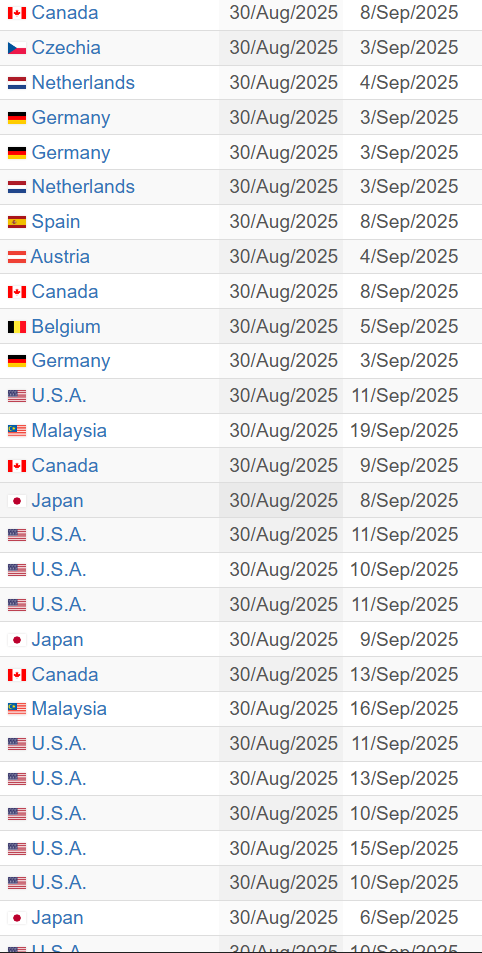Click Japan flag in 6/Sep/2025 row
Viewport: 482px width, 953px height.
coord(17,918)
